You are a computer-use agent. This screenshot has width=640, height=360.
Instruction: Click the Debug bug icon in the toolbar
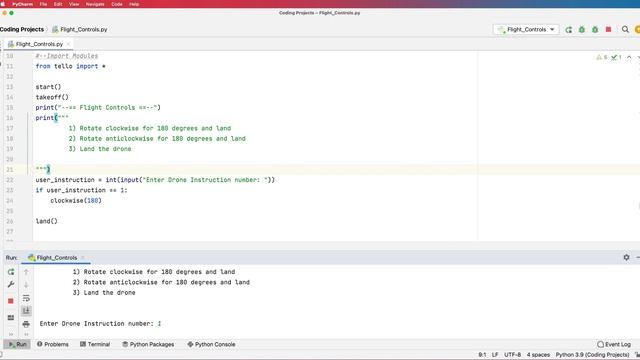coord(582,30)
